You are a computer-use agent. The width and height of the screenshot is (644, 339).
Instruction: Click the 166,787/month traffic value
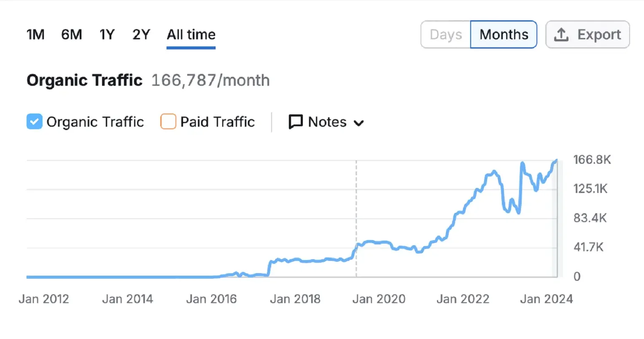tap(210, 80)
